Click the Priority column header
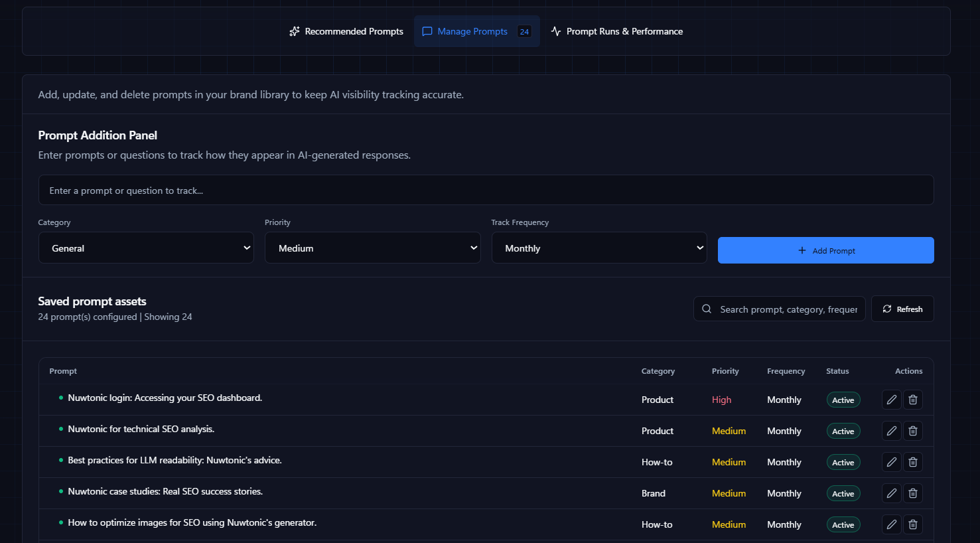The height and width of the screenshot is (543, 980). 725,371
